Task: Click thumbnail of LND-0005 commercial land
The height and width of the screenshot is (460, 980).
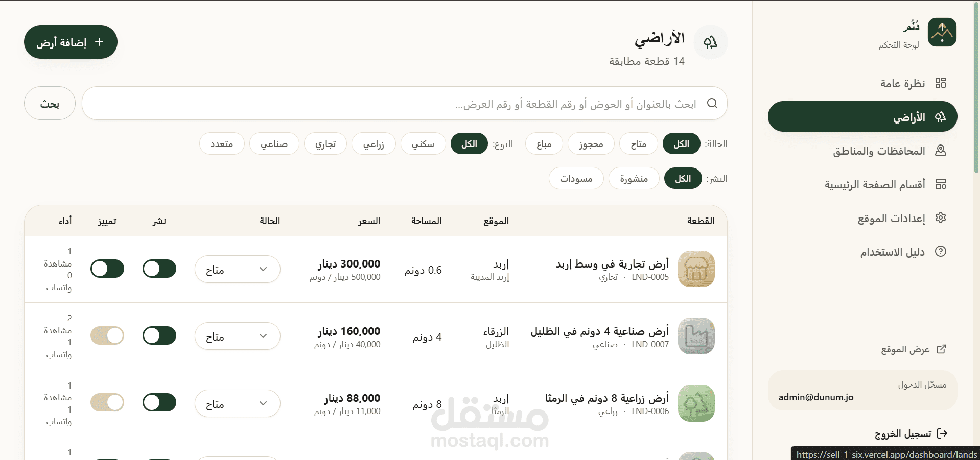Action: 696,269
